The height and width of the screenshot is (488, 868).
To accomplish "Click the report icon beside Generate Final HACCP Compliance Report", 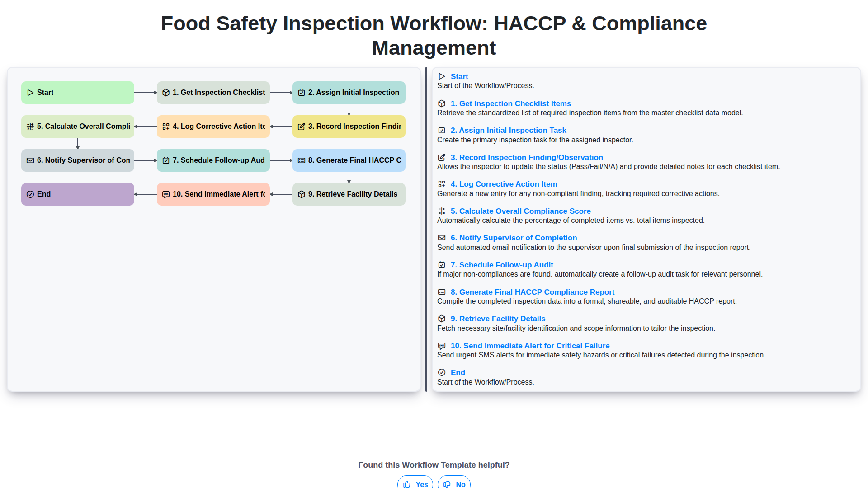I will pyautogui.click(x=442, y=292).
